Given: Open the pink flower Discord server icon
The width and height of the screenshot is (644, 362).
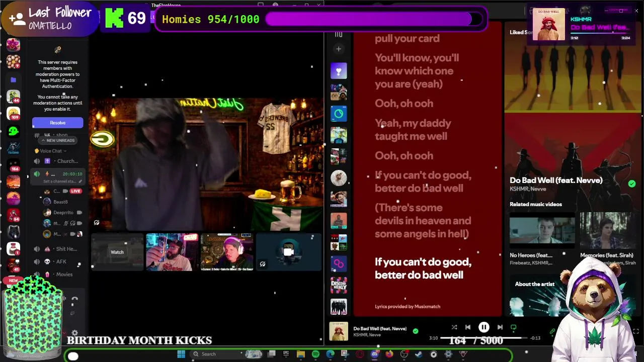Looking at the screenshot, I should (x=13, y=45).
